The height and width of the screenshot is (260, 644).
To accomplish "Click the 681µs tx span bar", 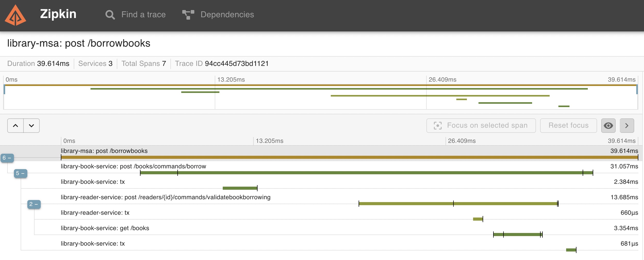I will click(x=571, y=250).
